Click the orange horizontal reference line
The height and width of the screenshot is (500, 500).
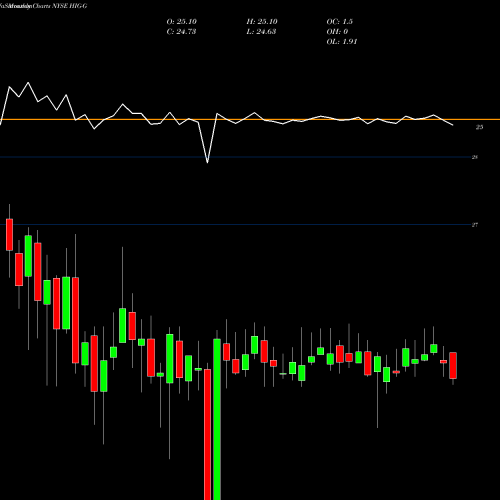click(250, 119)
